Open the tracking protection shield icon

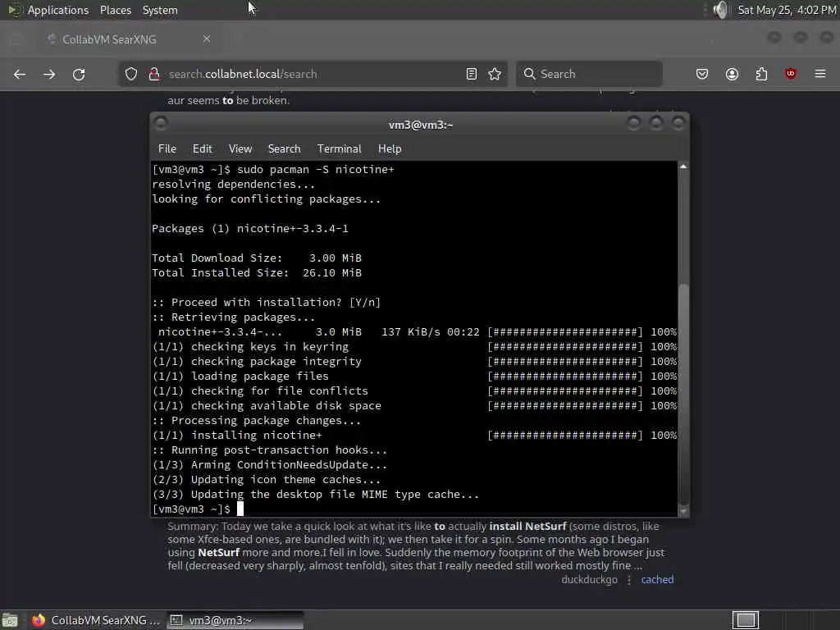(x=131, y=74)
